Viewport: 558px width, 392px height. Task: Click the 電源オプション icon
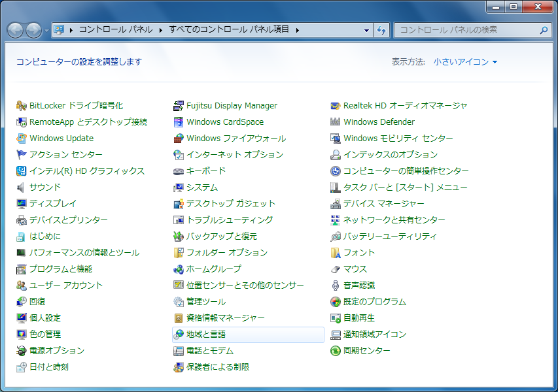pyautogui.click(x=22, y=351)
